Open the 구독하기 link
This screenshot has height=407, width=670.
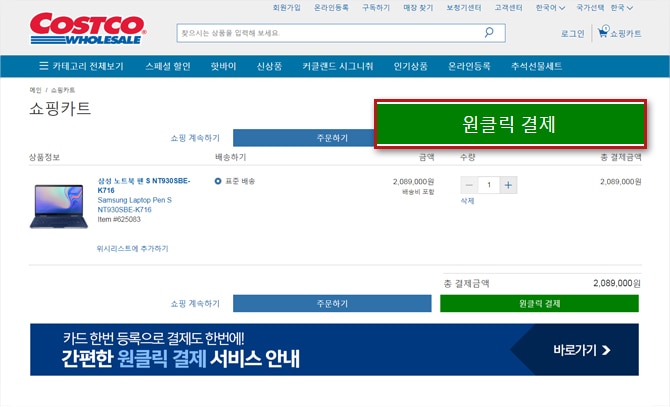coord(376,8)
